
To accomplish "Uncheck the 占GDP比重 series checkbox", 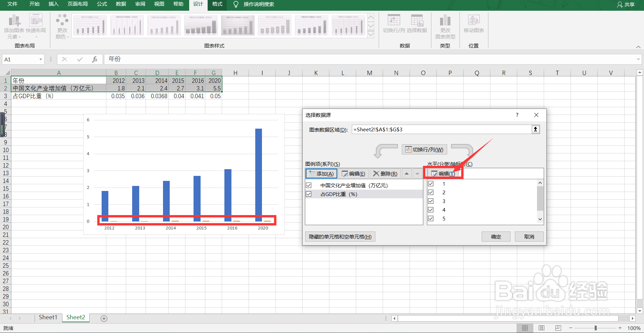I will pyautogui.click(x=309, y=194).
